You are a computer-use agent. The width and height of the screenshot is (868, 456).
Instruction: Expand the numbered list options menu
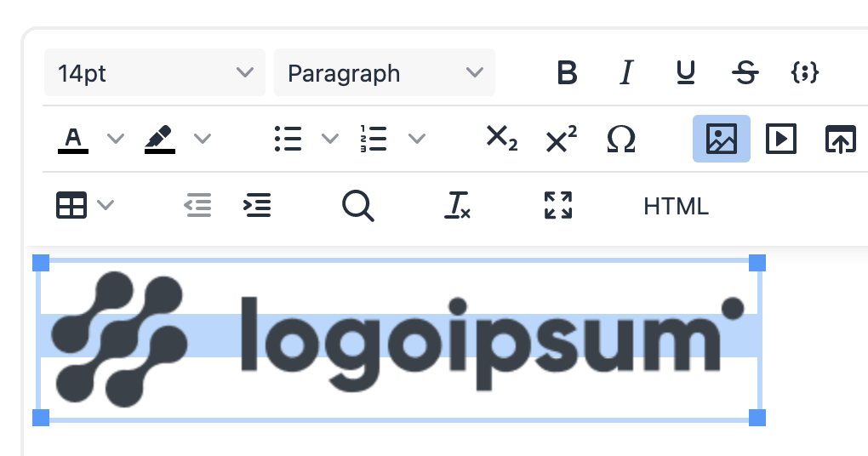tap(416, 139)
